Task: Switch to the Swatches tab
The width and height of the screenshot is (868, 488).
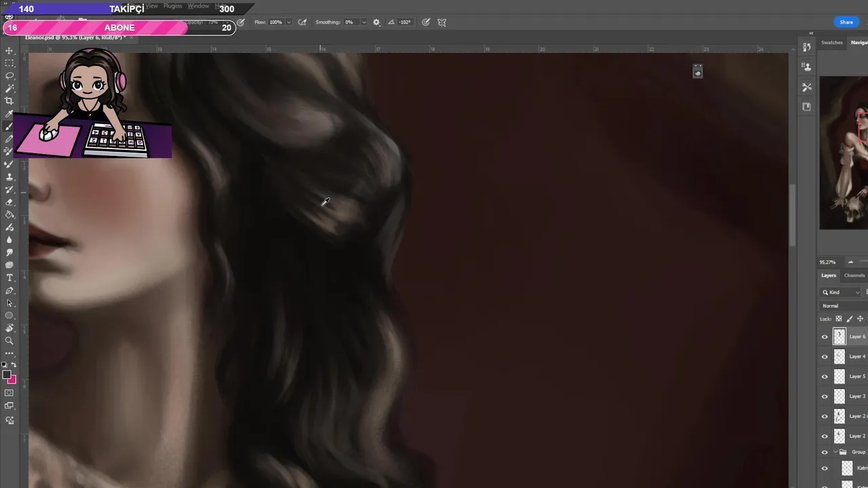Action: point(831,43)
